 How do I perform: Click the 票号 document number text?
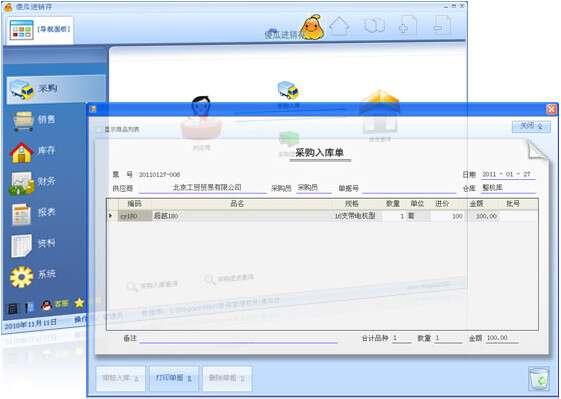[159, 175]
